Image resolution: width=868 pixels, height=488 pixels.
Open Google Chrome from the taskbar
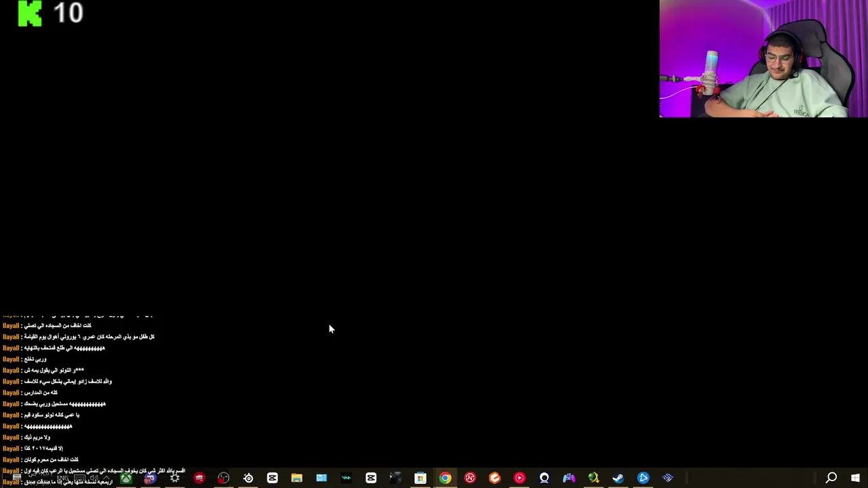[445, 479]
